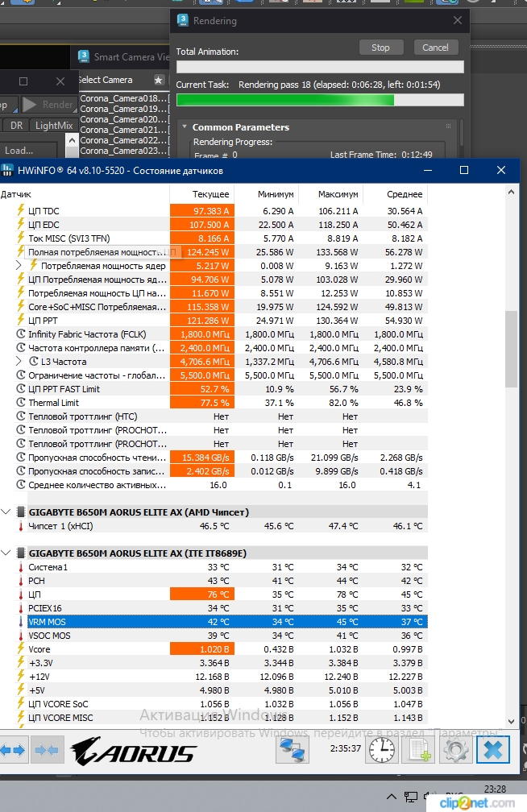Click the Текущее column header
The width and height of the screenshot is (527, 812).
pos(202,194)
